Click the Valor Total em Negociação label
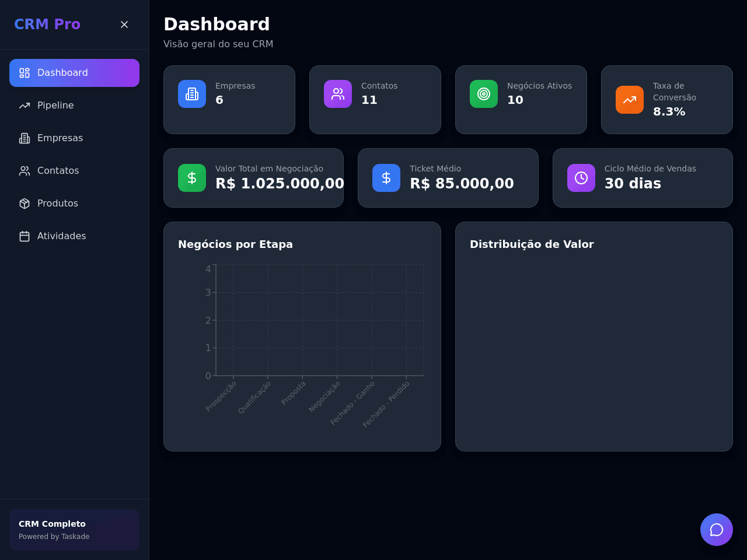The height and width of the screenshot is (560, 747). (x=269, y=169)
